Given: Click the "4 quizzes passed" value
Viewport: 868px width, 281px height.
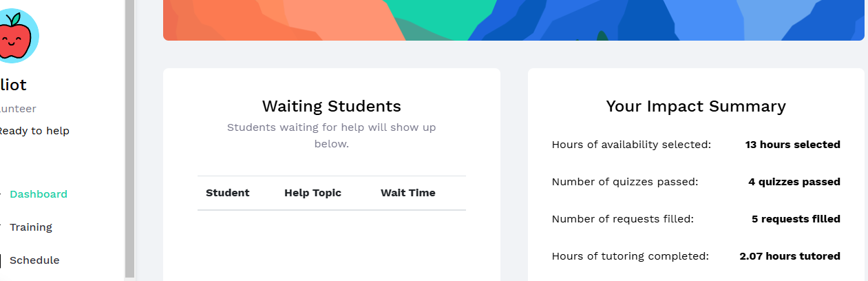Looking at the screenshot, I should [x=794, y=182].
